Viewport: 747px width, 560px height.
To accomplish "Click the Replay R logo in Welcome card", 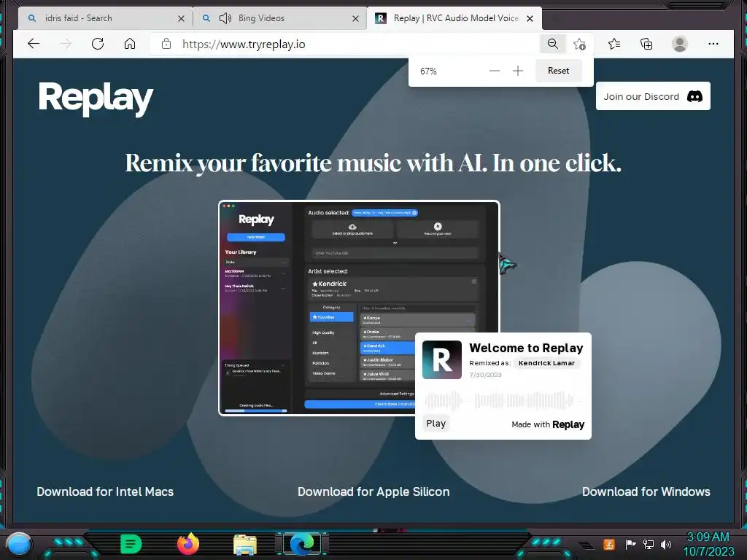I will (x=441, y=359).
